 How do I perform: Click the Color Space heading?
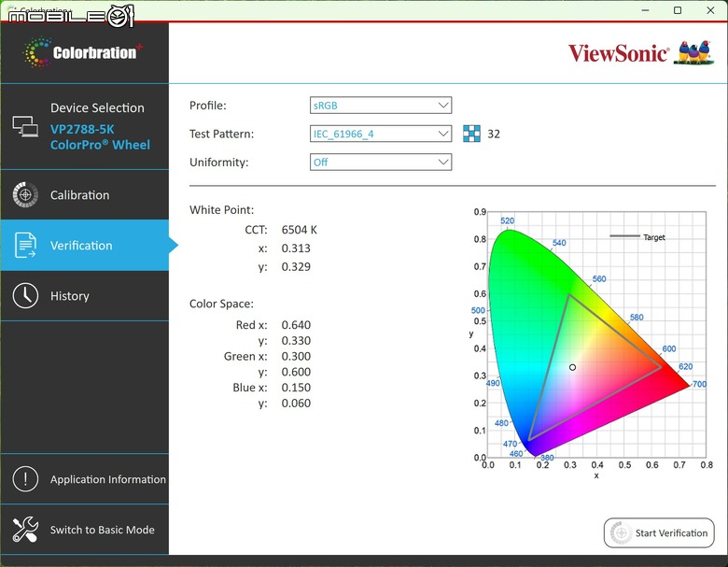pos(221,304)
